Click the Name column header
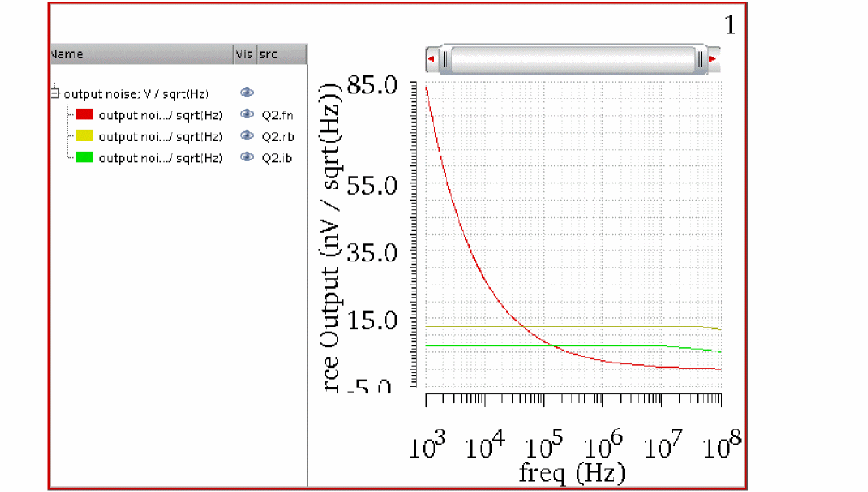Viewport: 868px width, 492px height. 141,54
